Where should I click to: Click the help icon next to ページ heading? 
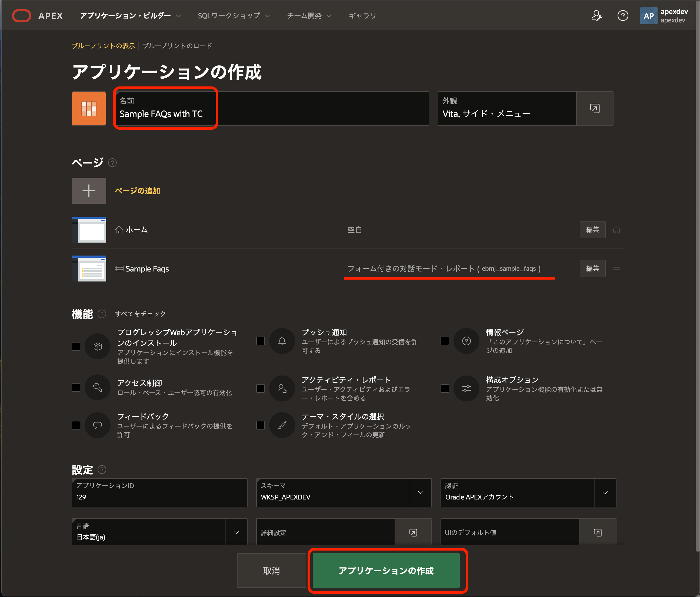pyautogui.click(x=112, y=163)
